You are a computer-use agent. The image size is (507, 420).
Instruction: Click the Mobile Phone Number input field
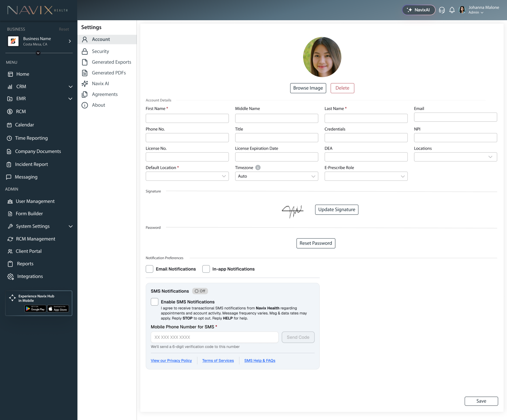214,337
